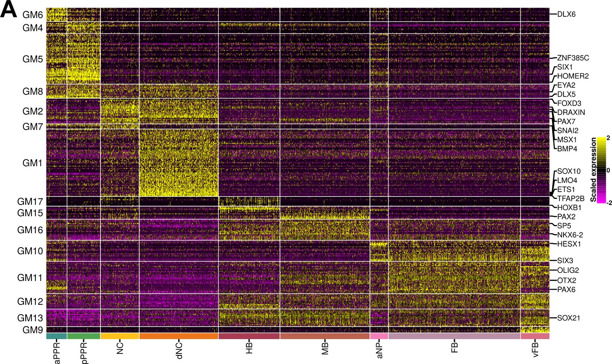Click the orange dNC cluster color bar

(x=179, y=336)
